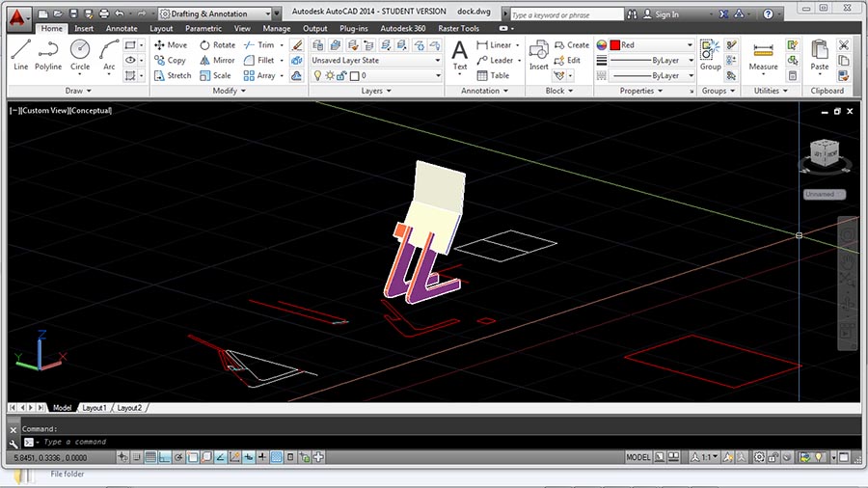Screen dimensions: 868x488
Task: Open the AutoCAD application menu
Action: click(x=17, y=17)
